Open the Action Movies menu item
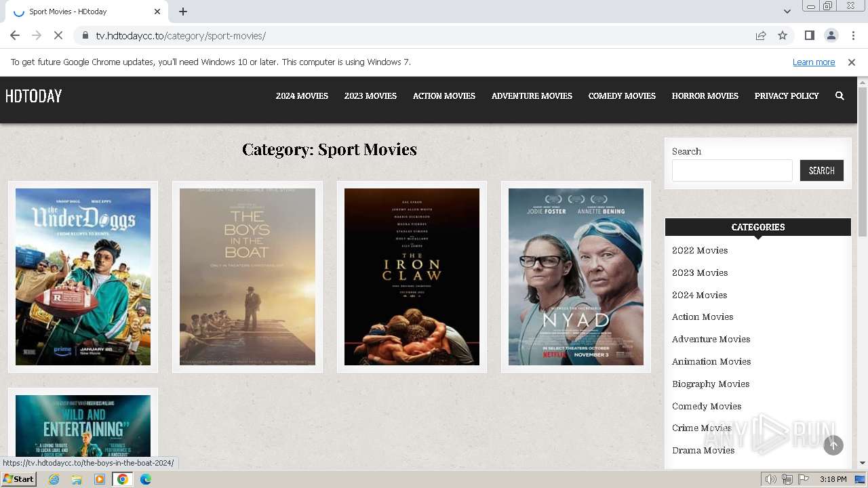 tap(444, 96)
